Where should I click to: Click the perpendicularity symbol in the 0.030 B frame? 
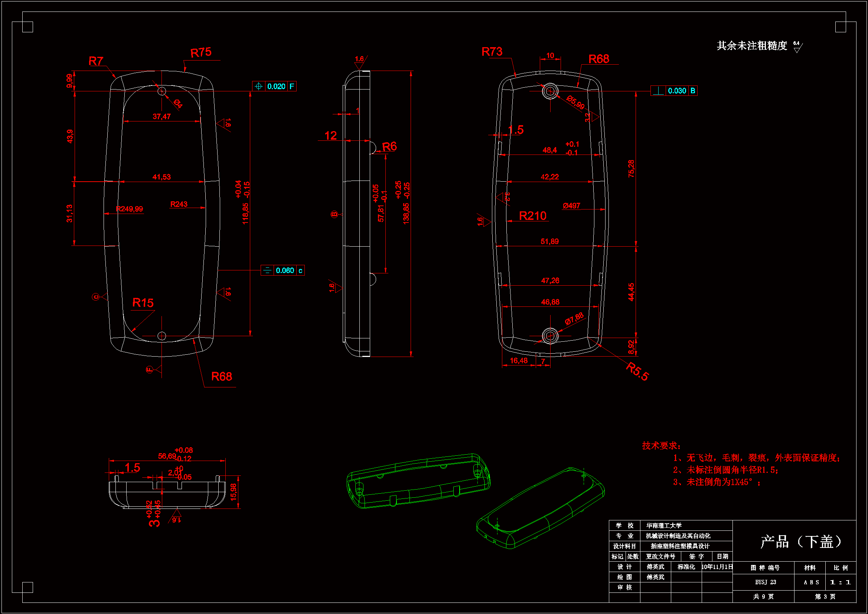tap(658, 91)
